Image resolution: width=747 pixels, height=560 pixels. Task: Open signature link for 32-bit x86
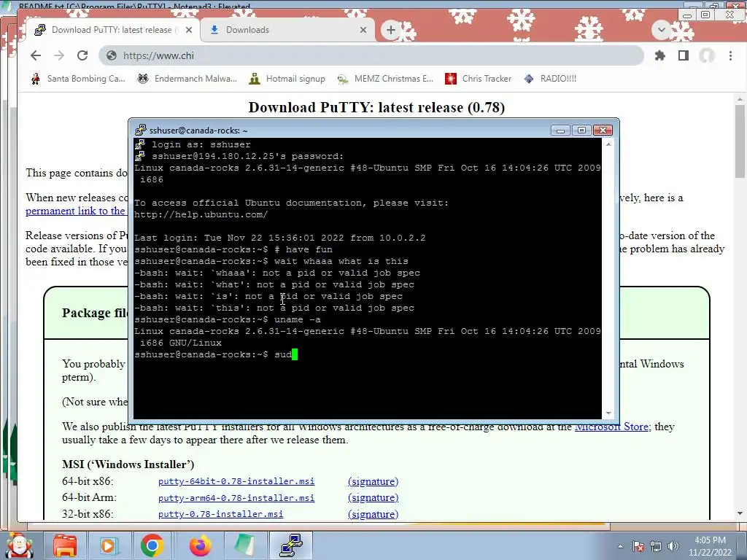pyautogui.click(x=373, y=514)
